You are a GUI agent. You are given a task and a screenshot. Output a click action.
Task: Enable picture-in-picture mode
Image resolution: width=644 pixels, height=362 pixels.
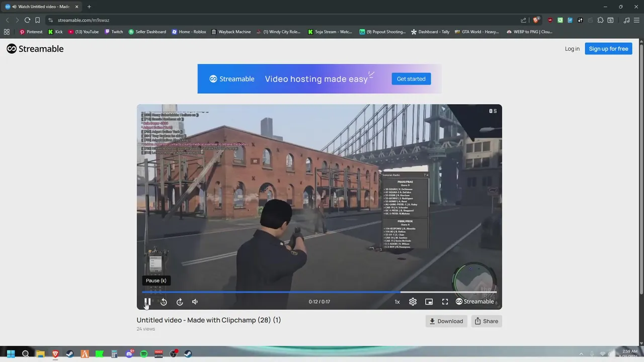point(429,302)
